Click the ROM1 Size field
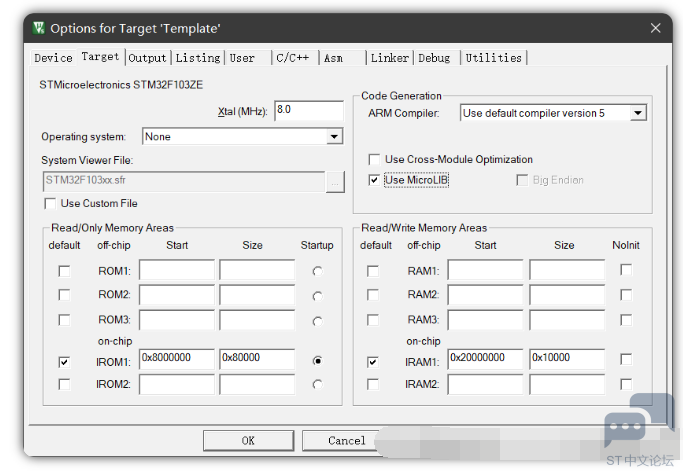 click(257, 270)
